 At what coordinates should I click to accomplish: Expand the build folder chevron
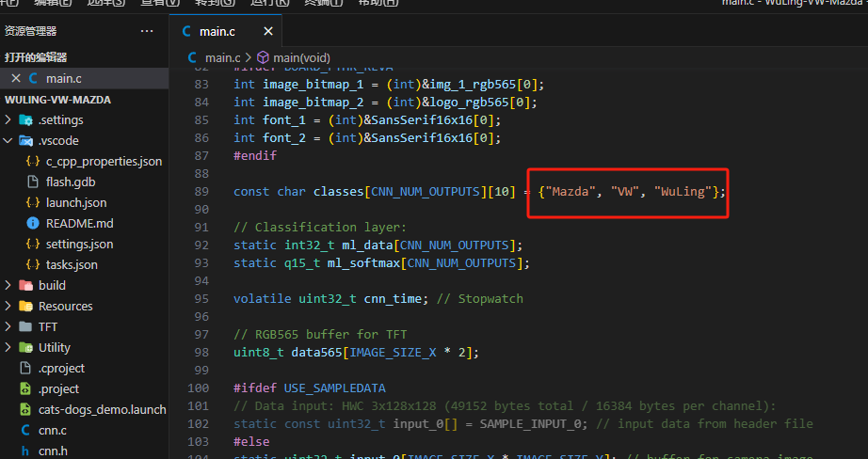point(8,285)
